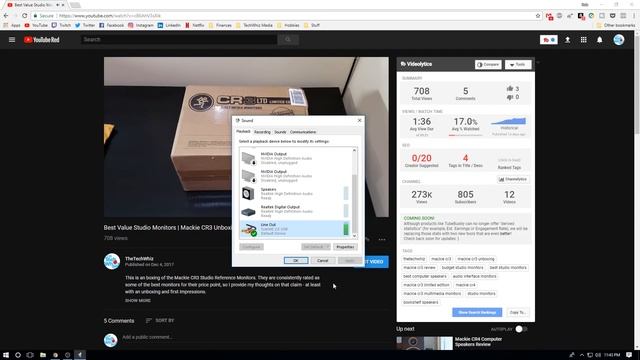
Task: Open the Other bookmarks folder
Action: coord(616,25)
